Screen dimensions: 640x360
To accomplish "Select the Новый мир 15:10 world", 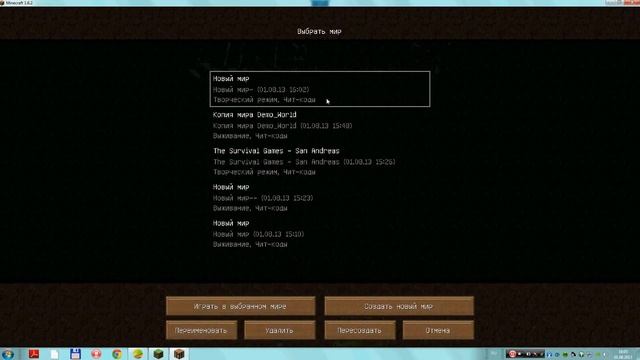I will [x=320, y=234].
